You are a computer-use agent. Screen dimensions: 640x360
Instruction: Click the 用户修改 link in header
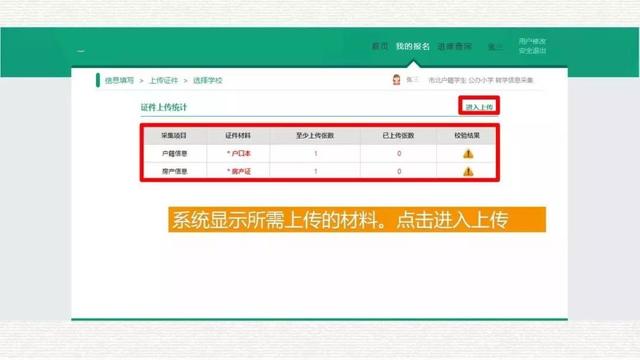click(x=532, y=41)
